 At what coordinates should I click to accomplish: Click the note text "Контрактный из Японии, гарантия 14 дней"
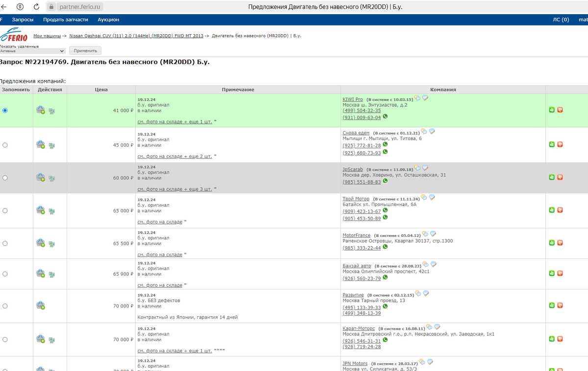pyautogui.click(x=188, y=317)
